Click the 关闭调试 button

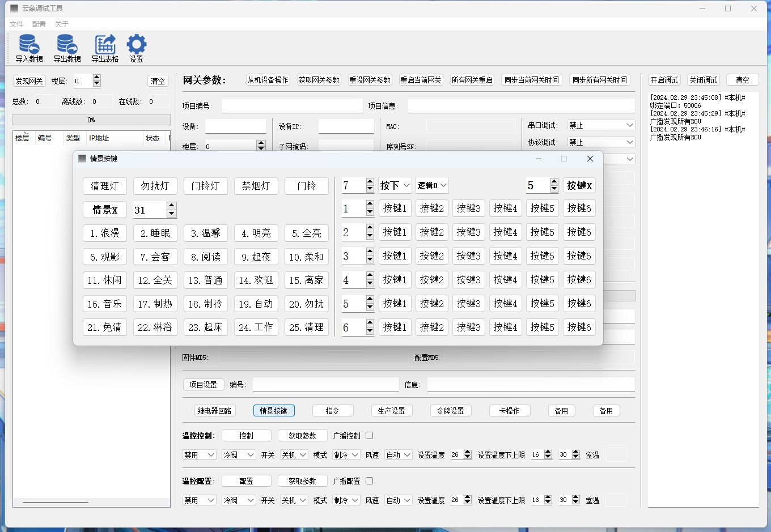(x=704, y=80)
